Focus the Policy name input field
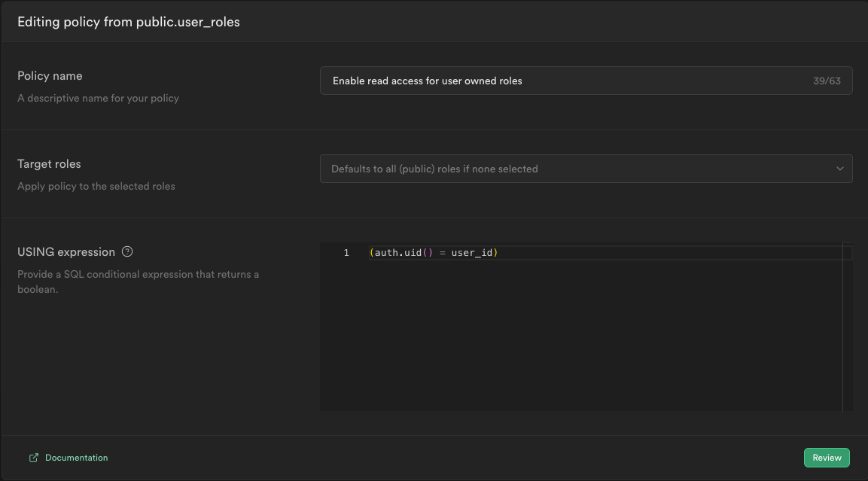Image resolution: width=868 pixels, height=481 pixels. 586,81
